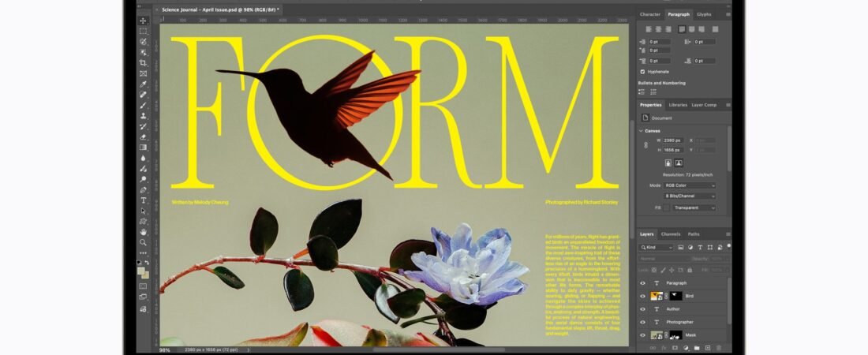
Task: Collapse the Canvas section
Action: tap(641, 131)
